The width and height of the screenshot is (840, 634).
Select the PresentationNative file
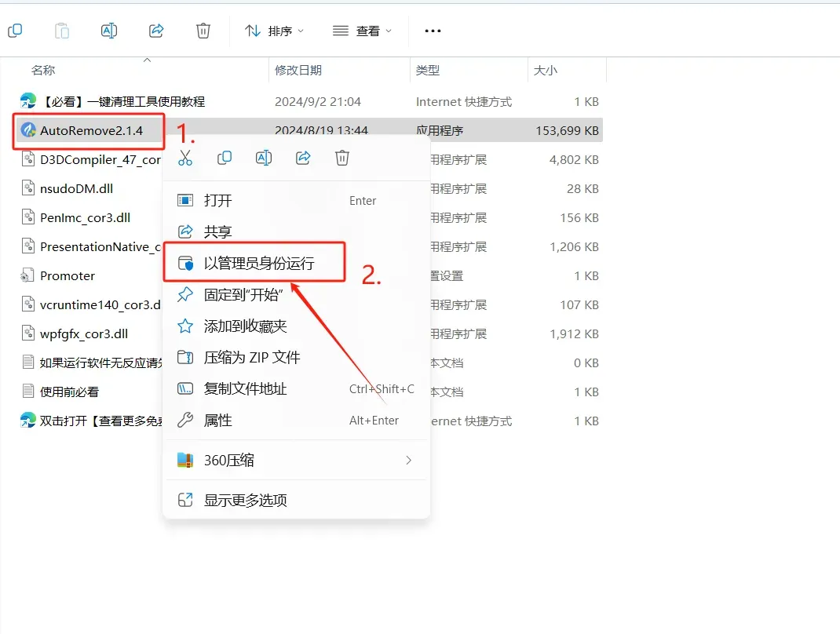click(x=100, y=247)
